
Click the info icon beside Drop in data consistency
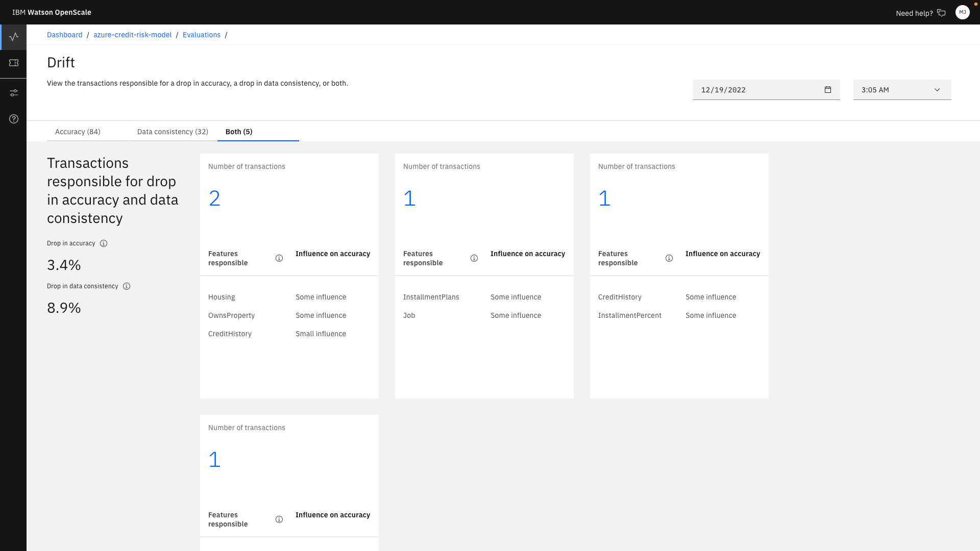[127, 286]
